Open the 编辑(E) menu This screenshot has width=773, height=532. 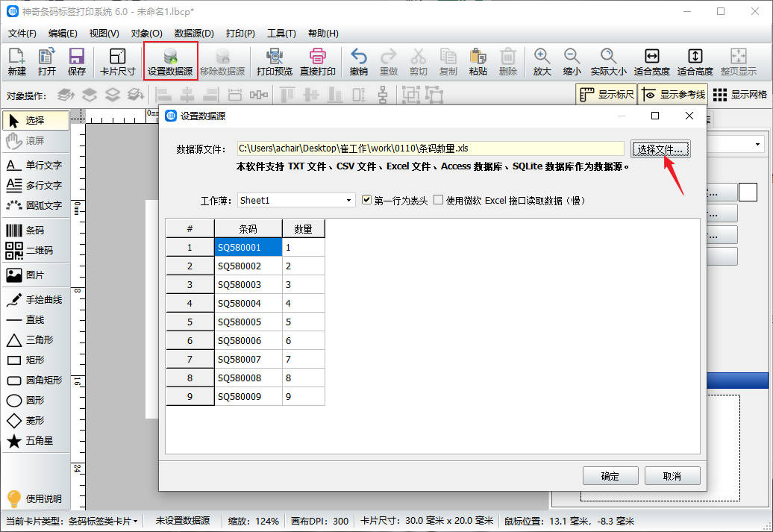[63, 34]
